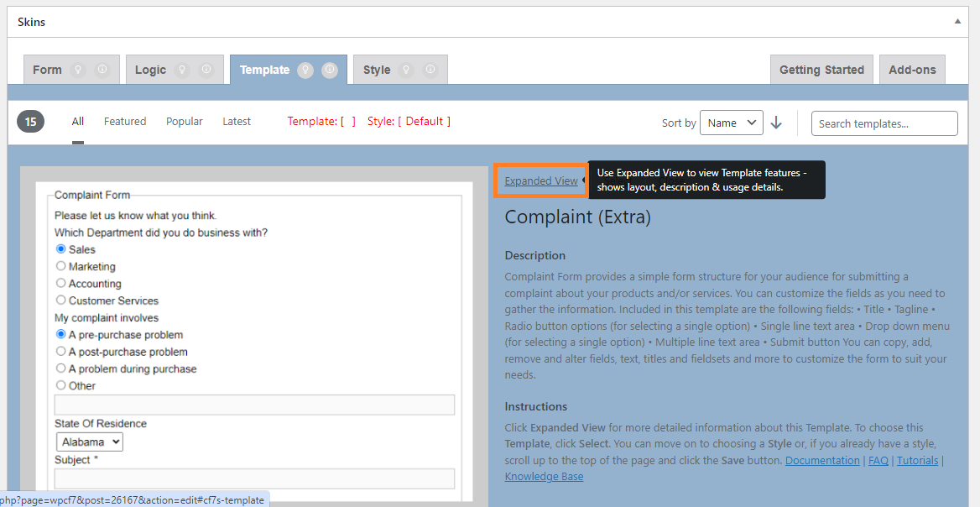The height and width of the screenshot is (507, 980).
Task: Select 'A post-purchase problem' radio button
Action: click(60, 352)
